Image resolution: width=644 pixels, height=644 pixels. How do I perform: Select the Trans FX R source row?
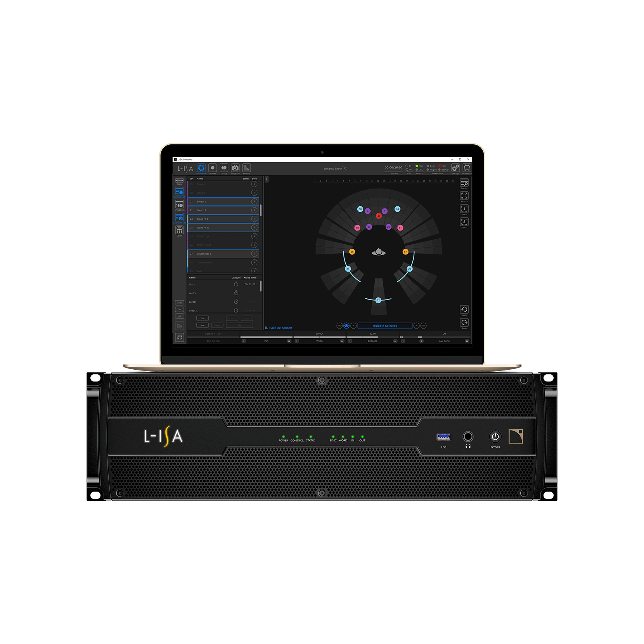[223, 227]
